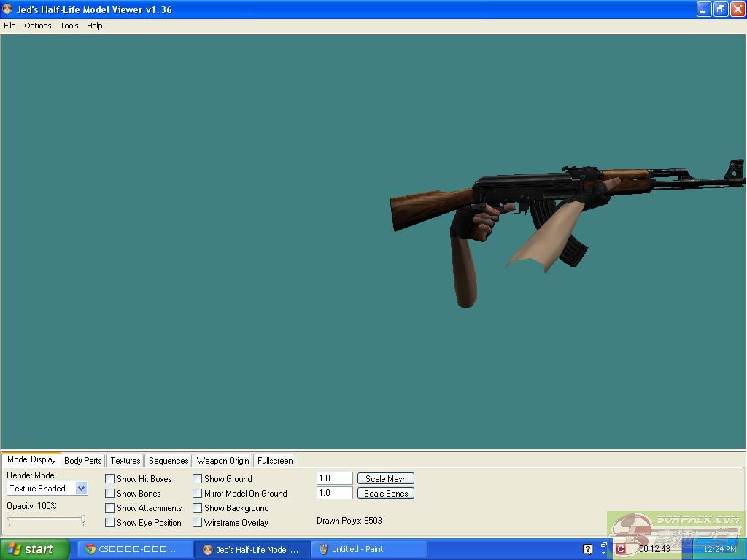The width and height of the screenshot is (747, 560).
Task: Toggle the Wireframe Overlay checkbox
Action: click(x=197, y=522)
